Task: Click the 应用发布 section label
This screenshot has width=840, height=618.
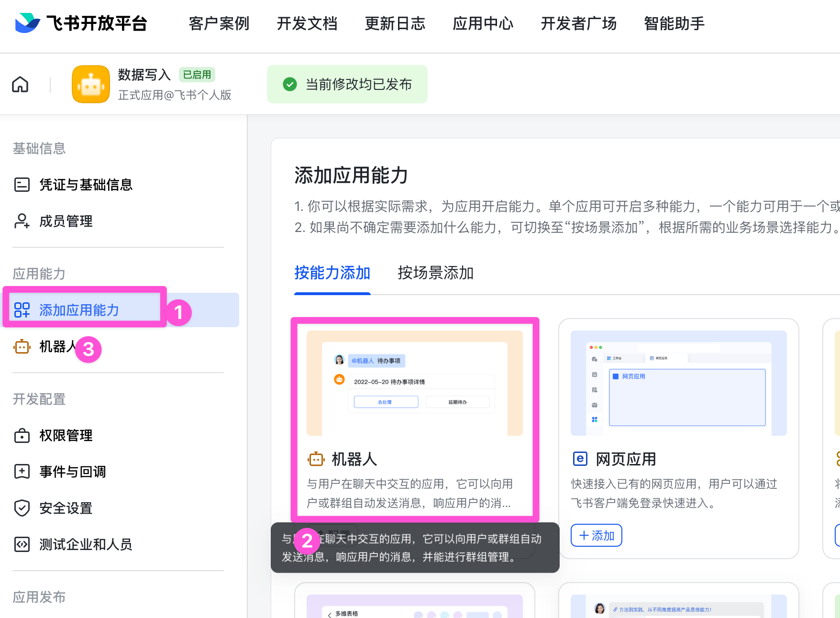Action: pos(39,597)
